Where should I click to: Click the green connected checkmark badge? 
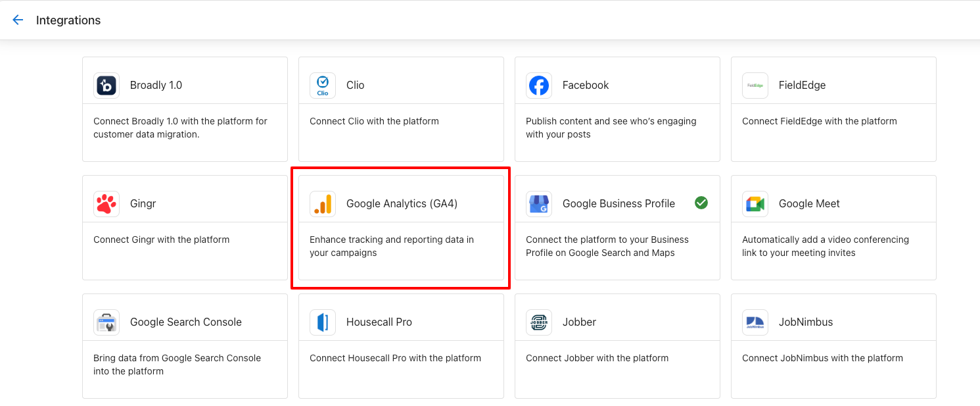pyautogui.click(x=701, y=203)
